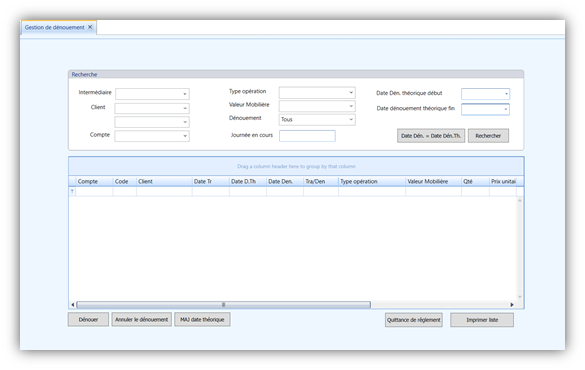Sort by the Compte column header
585x370 pixels.
tap(94, 181)
